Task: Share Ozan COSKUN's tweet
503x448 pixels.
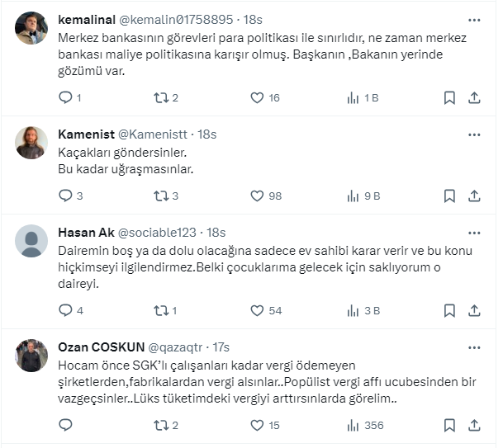Action: point(474,425)
